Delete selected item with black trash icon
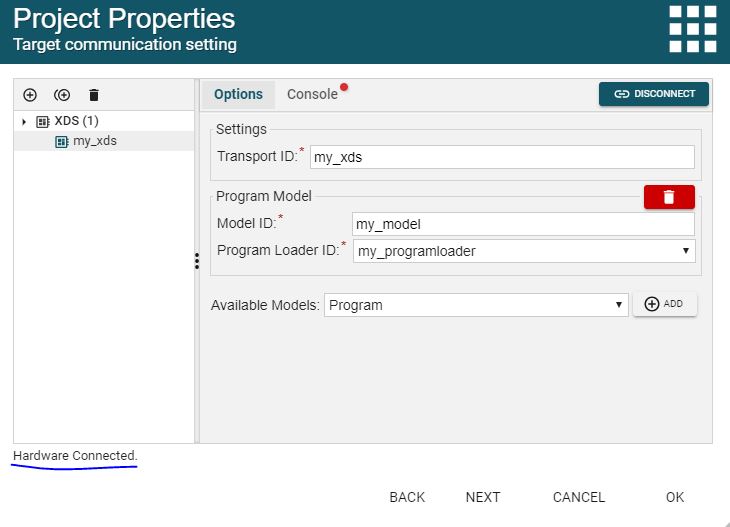Screen dimensions: 730x527 [94, 95]
